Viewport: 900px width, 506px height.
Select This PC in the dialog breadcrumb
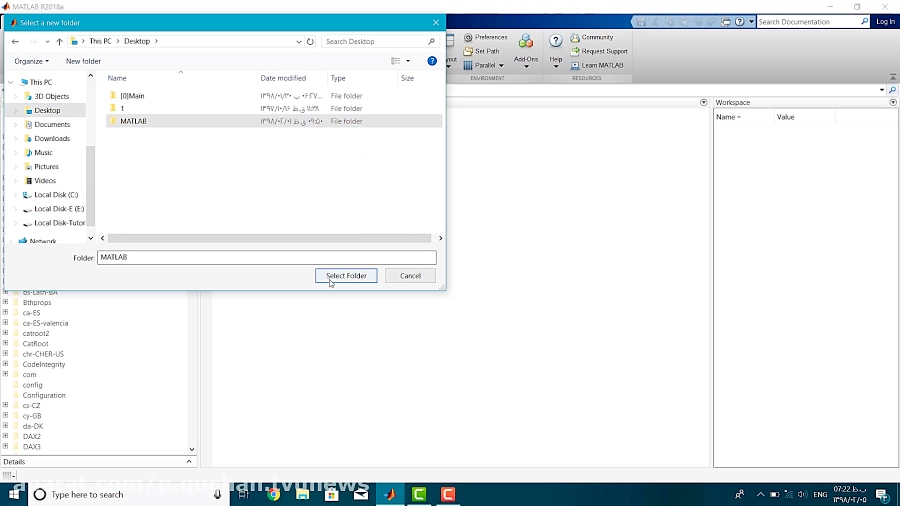click(100, 41)
